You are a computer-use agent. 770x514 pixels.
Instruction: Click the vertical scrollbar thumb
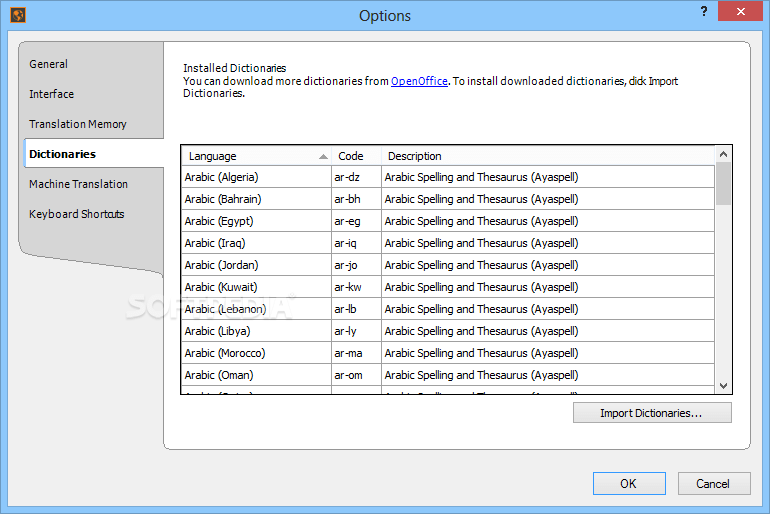coord(723,184)
